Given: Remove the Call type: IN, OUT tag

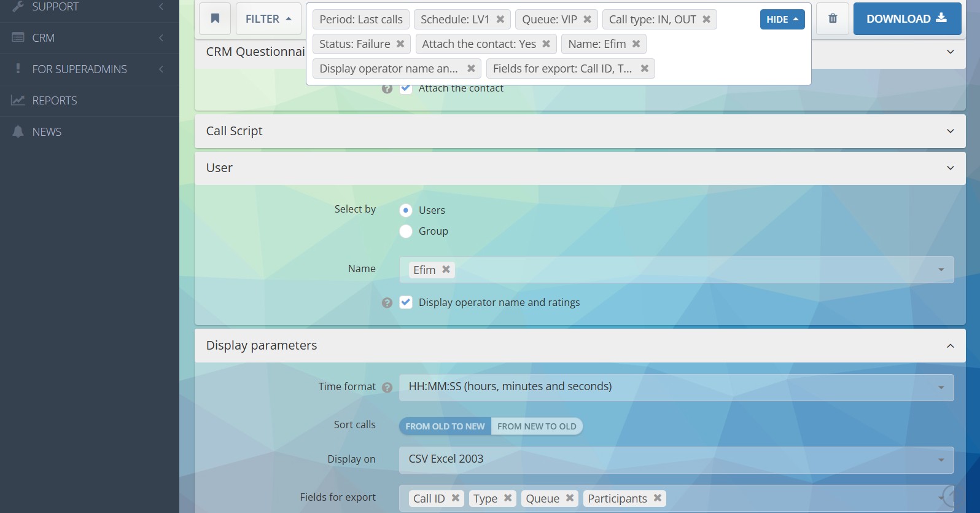Looking at the screenshot, I should tap(707, 19).
